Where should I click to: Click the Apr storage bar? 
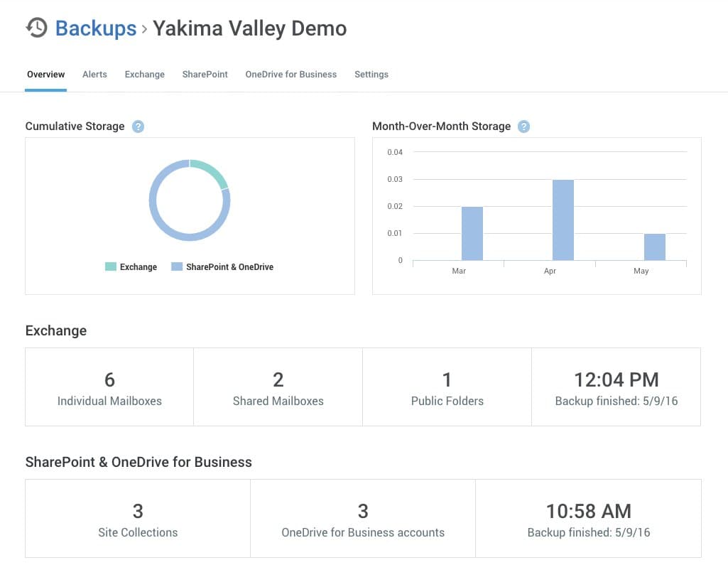pyautogui.click(x=563, y=220)
